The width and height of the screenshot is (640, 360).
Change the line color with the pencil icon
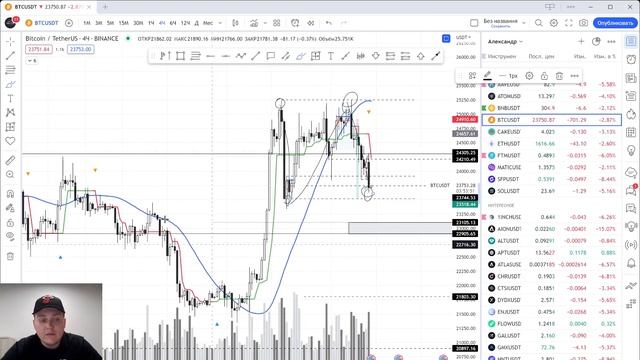click(487, 76)
